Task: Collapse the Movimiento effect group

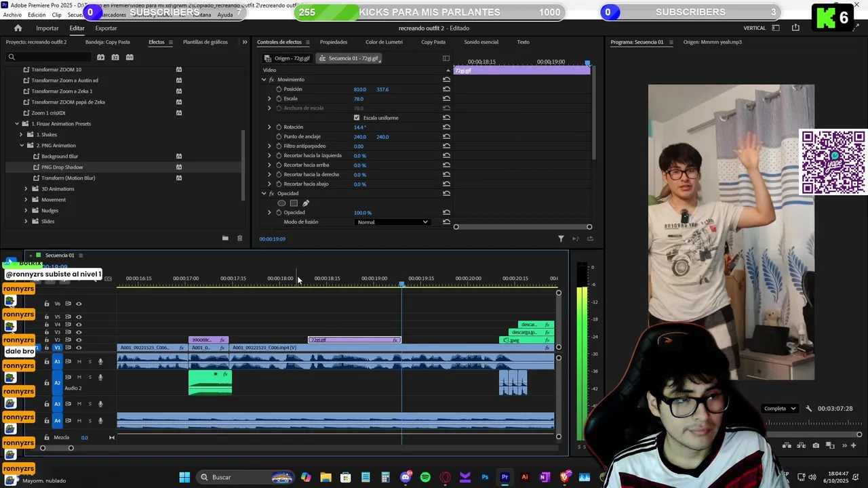Action: (264, 79)
